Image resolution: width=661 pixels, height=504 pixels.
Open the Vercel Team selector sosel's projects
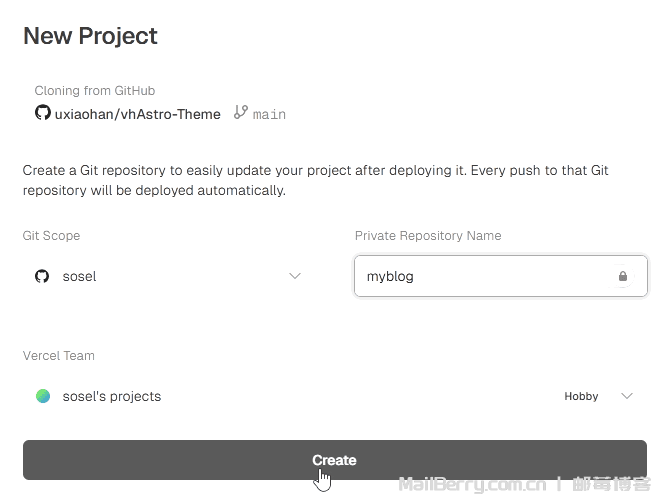335,396
